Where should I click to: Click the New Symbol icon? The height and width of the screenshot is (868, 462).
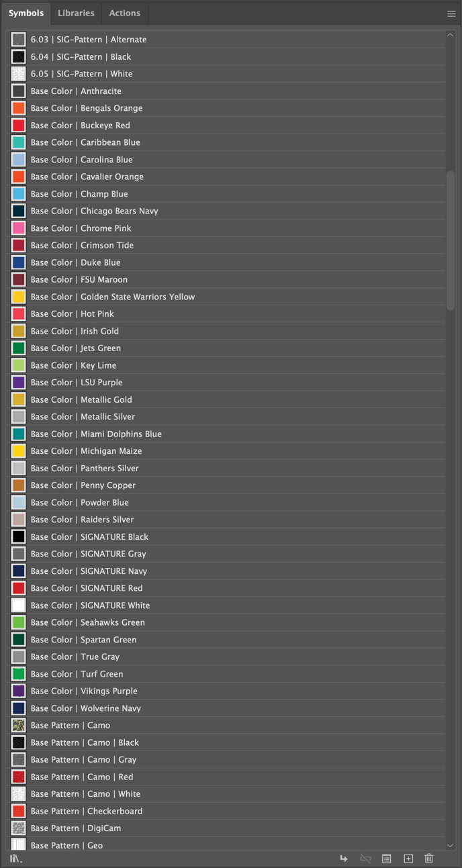click(x=408, y=859)
